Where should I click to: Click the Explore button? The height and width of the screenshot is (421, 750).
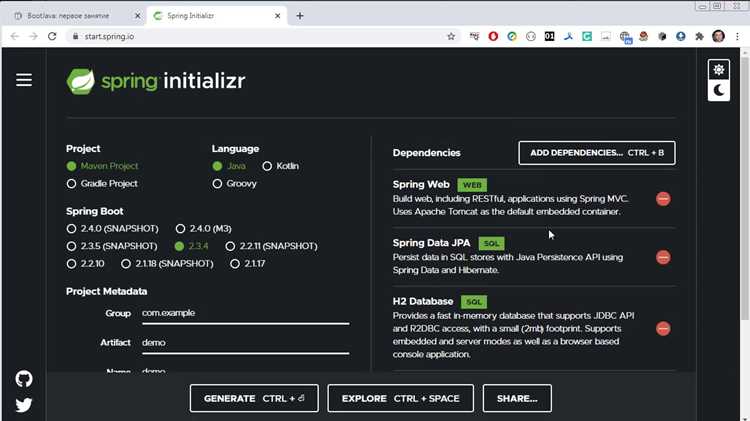click(x=400, y=398)
